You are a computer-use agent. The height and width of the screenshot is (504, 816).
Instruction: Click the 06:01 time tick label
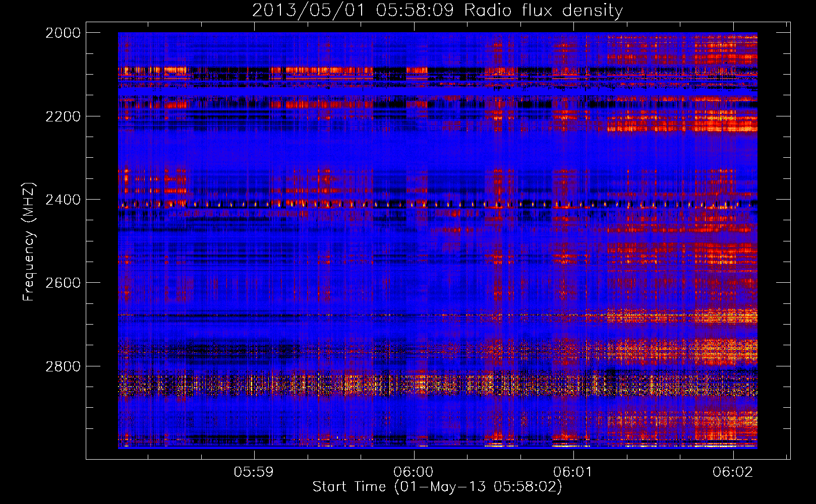(x=572, y=472)
